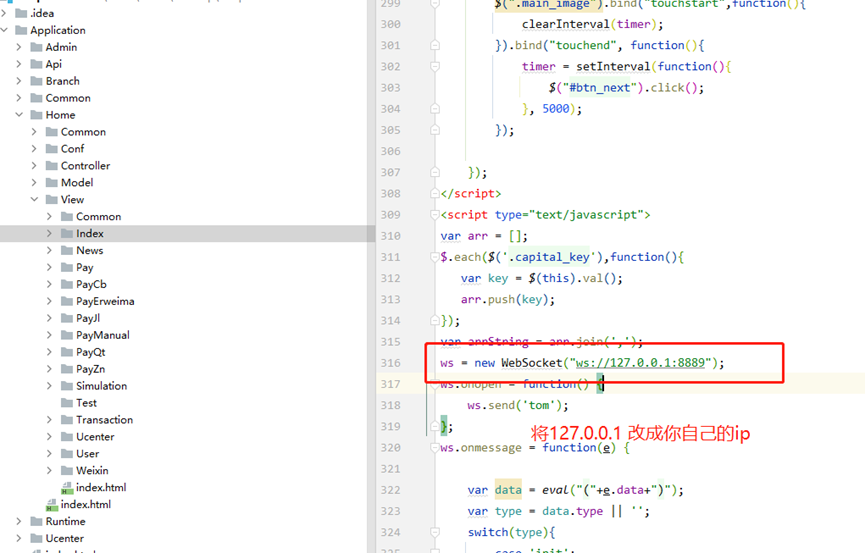Viewport: 865px width, 553px height.
Task: Expand the Index folder chevron
Action: click(50, 233)
